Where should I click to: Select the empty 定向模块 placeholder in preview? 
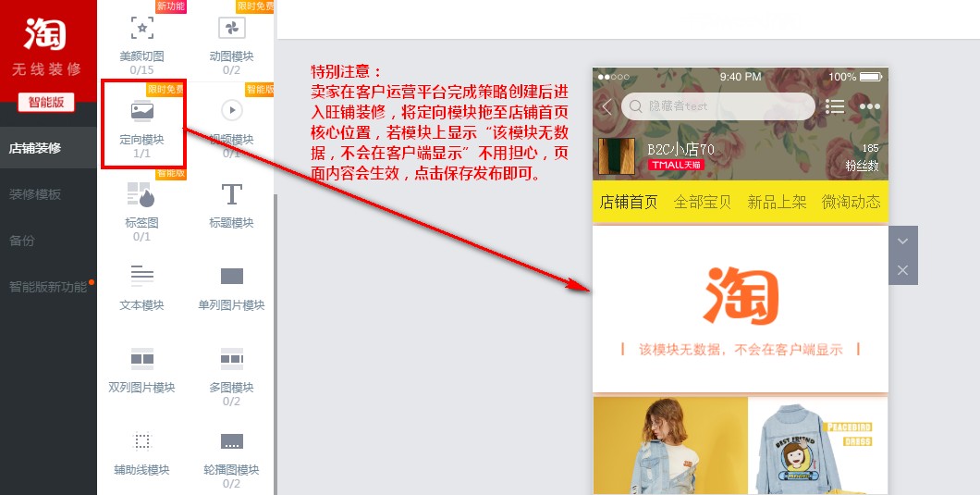click(x=740, y=309)
